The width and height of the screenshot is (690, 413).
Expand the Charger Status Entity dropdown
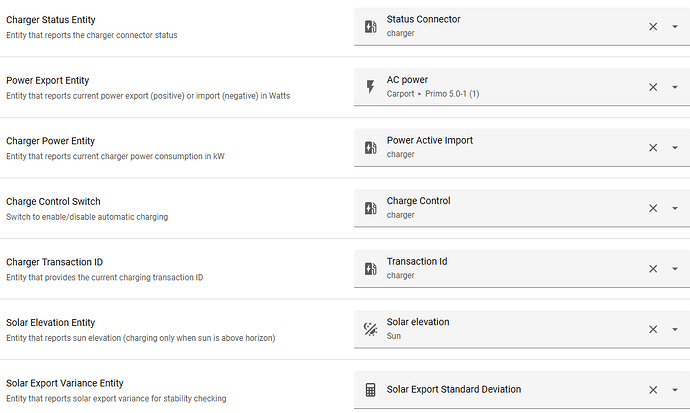pos(675,27)
